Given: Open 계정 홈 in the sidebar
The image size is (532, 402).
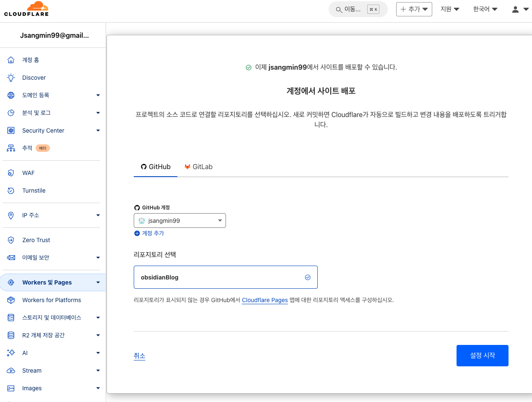Looking at the screenshot, I should (x=31, y=60).
